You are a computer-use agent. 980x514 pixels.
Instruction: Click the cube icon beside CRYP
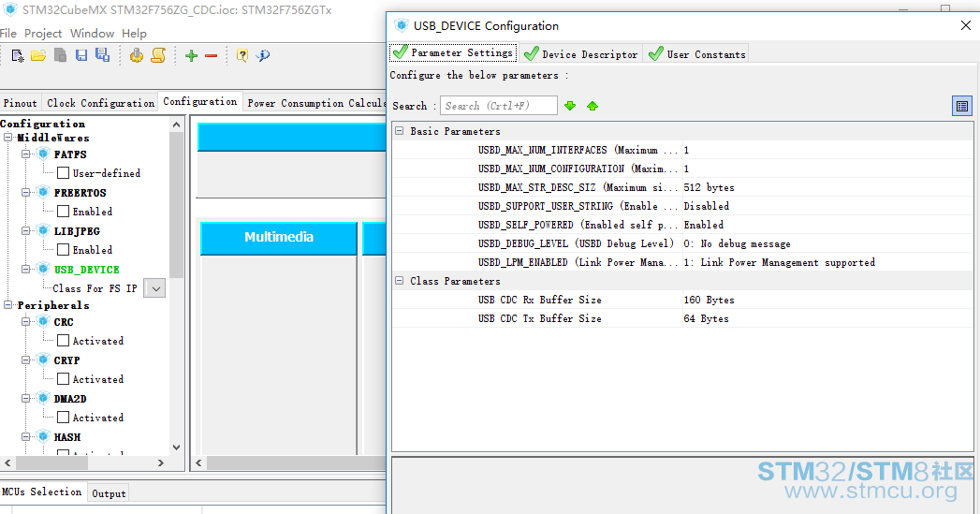pyautogui.click(x=43, y=360)
